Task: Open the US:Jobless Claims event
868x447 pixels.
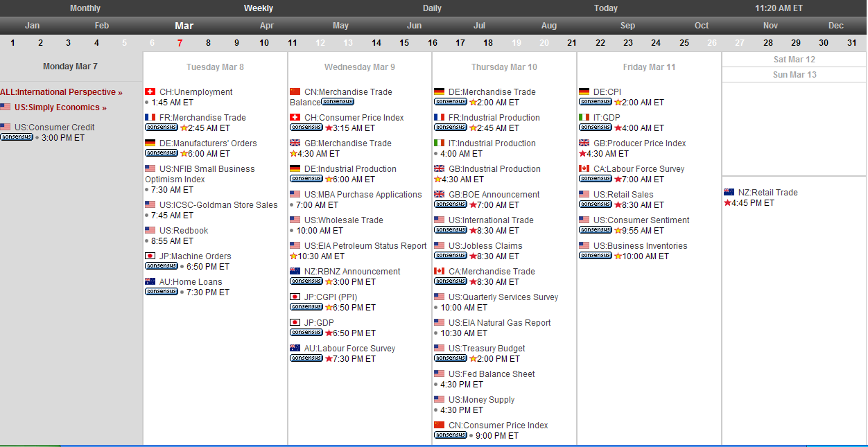Action: coord(485,246)
